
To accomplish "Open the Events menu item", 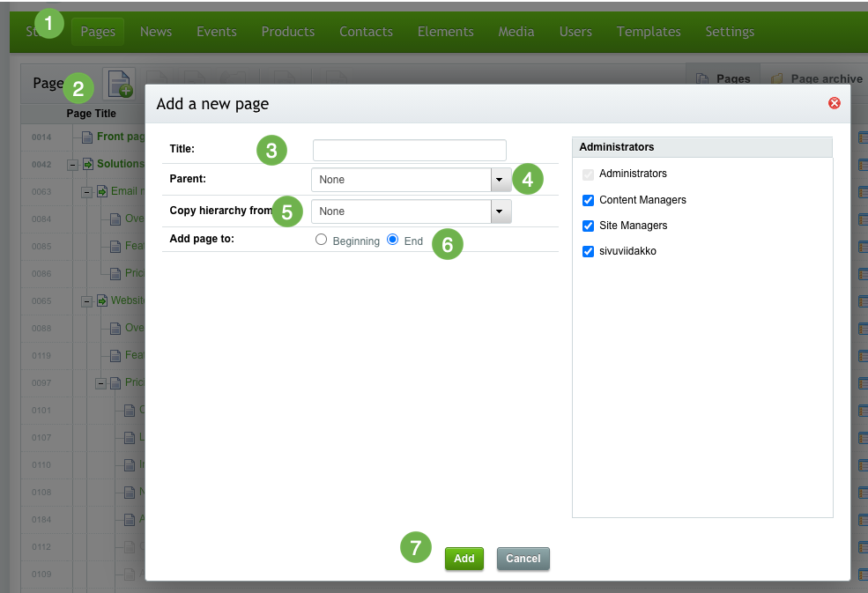I will point(217,32).
